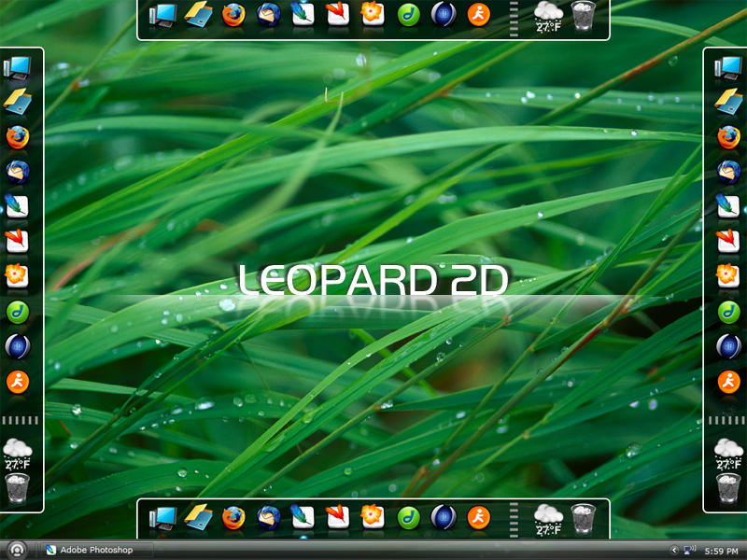The width and height of the screenshot is (747, 560).
Task: Open the Start menu orb on the taskbar
Action: (x=14, y=550)
